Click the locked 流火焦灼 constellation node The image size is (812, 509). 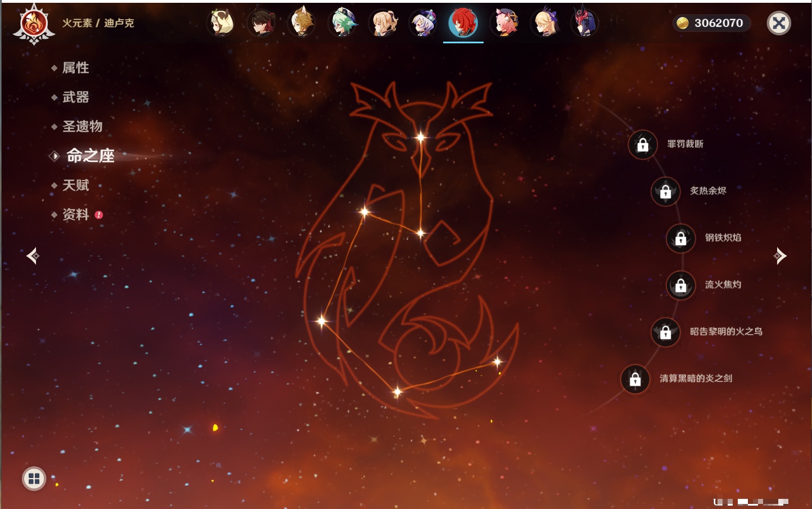point(680,286)
